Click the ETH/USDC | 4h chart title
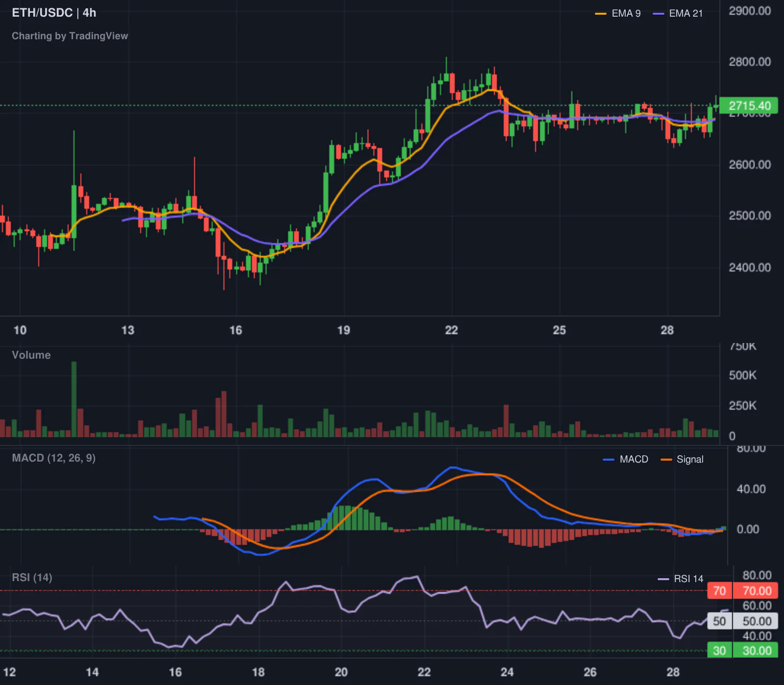The width and height of the screenshot is (784, 685). [x=54, y=13]
